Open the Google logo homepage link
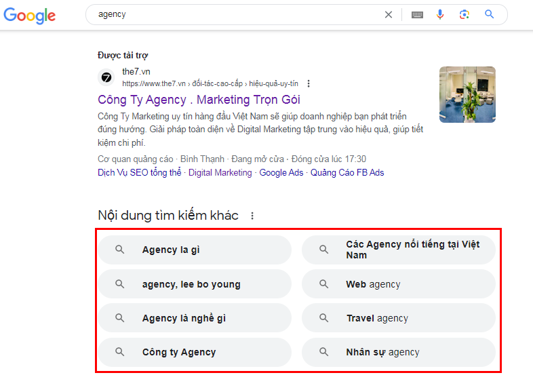The width and height of the screenshot is (533, 392). coord(30,16)
